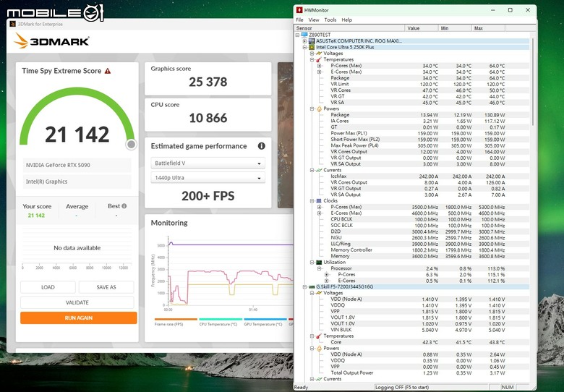Screen dimensions: 564x392
Task: Click the Frame rate (FPS) legend color bar
Action: point(176,319)
